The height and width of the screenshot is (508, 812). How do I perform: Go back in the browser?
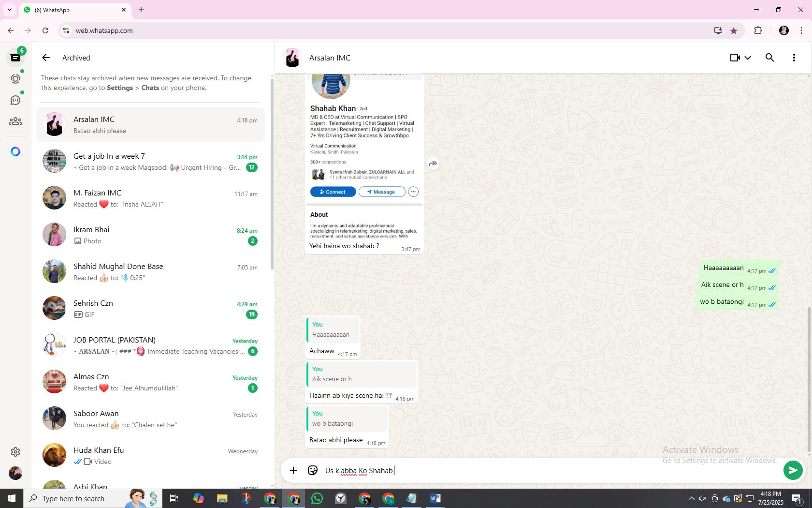click(11, 30)
